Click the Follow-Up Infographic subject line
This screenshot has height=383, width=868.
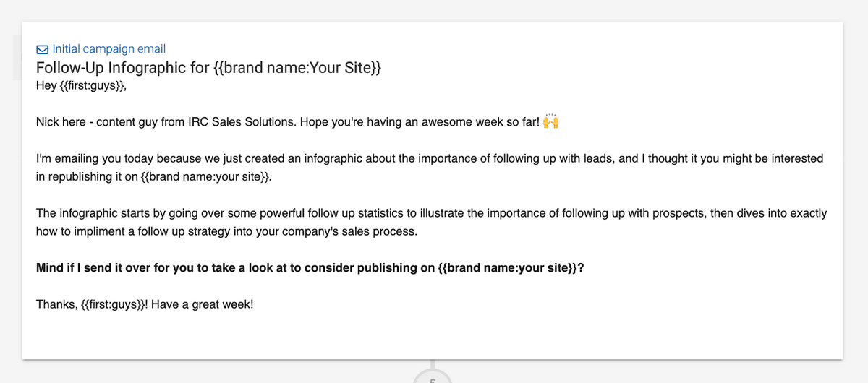point(124,69)
